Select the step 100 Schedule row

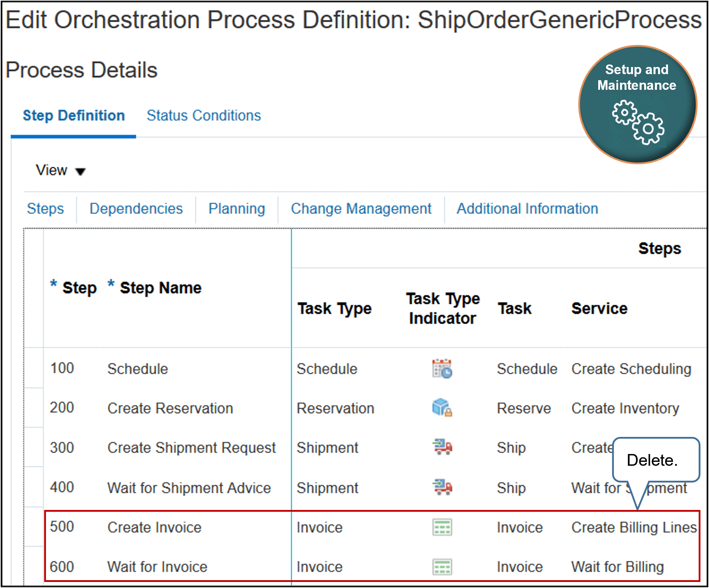[x=137, y=369]
